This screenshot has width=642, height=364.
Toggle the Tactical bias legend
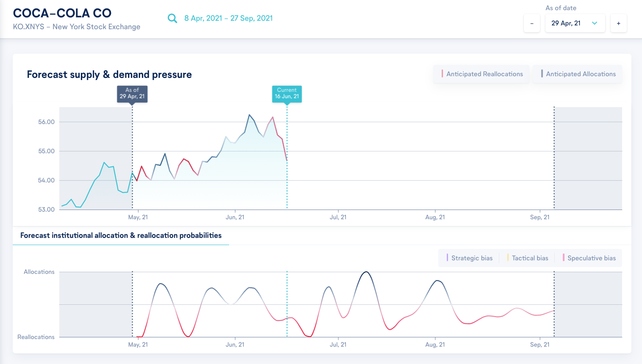pyautogui.click(x=528, y=258)
